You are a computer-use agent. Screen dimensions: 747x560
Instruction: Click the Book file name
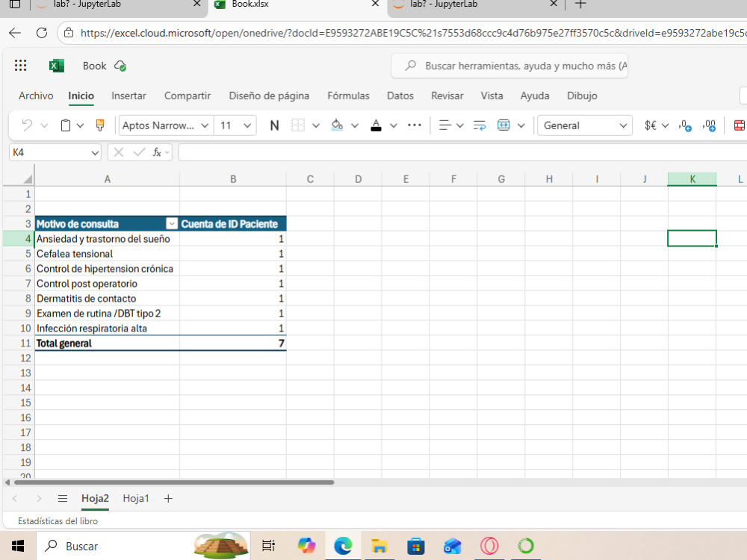(x=94, y=66)
